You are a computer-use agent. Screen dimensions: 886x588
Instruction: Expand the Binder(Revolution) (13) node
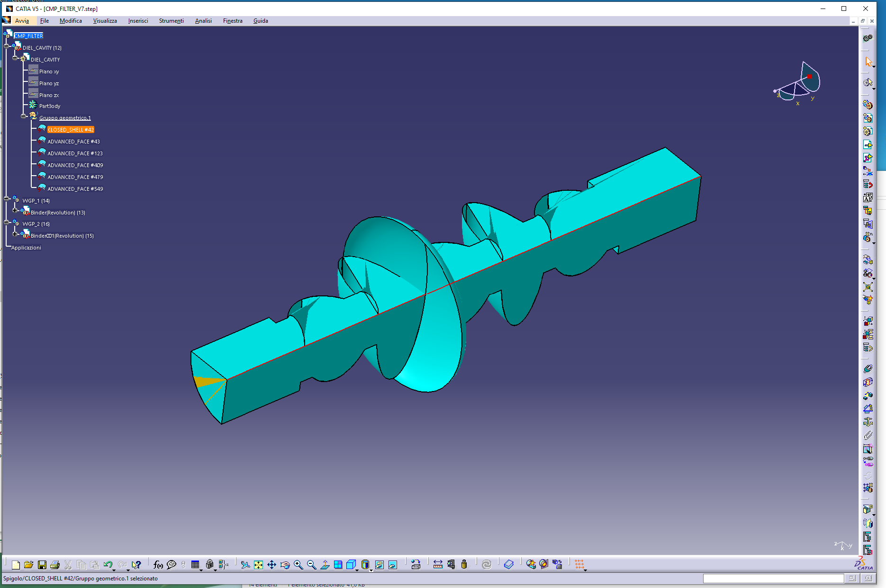pyautogui.click(x=15, y=210)
